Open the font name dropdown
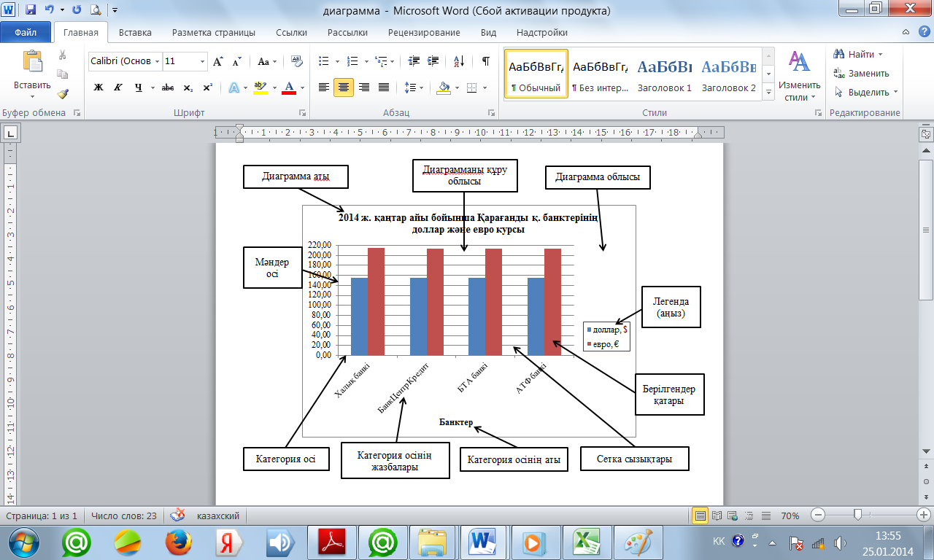The width and height of the screenshot is (934, 560). [x=158, y=61]
